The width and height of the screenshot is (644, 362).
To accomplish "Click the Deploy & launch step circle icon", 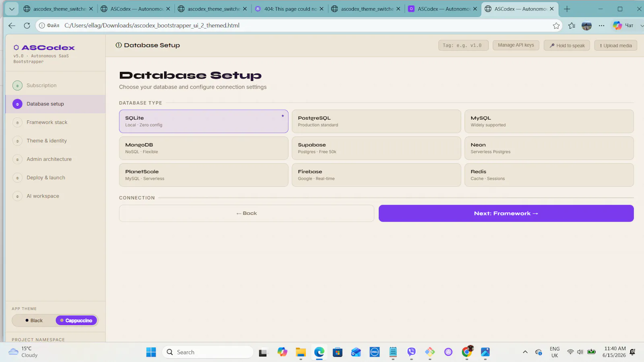I will 17,178.
